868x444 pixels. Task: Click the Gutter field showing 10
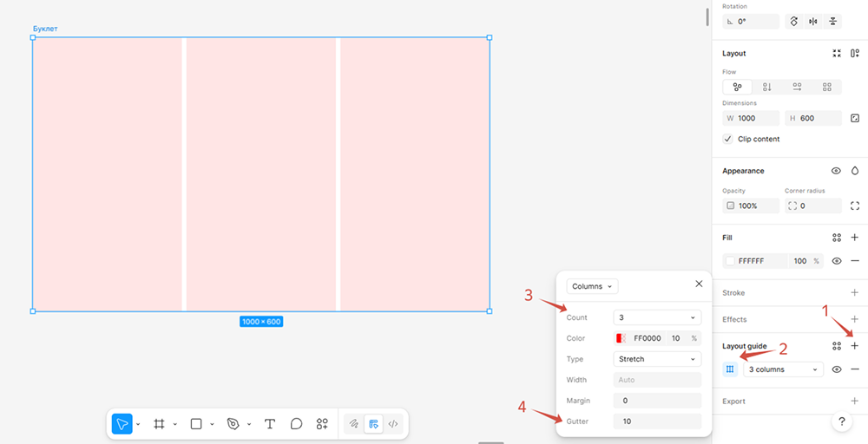click(x=657, y=421)
